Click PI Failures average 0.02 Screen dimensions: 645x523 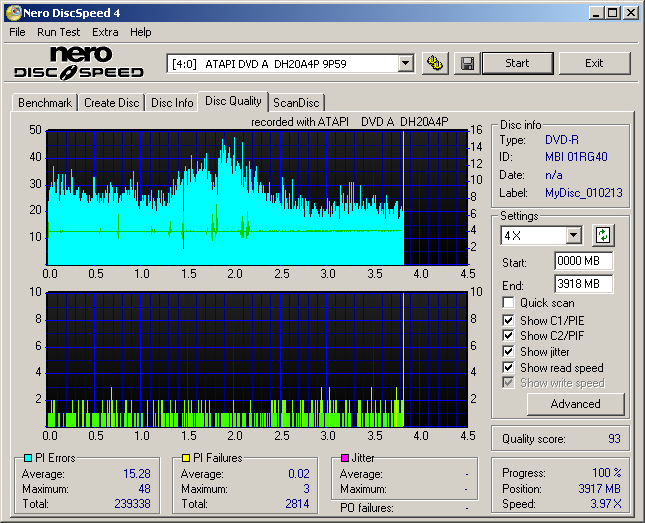(299, 474)
